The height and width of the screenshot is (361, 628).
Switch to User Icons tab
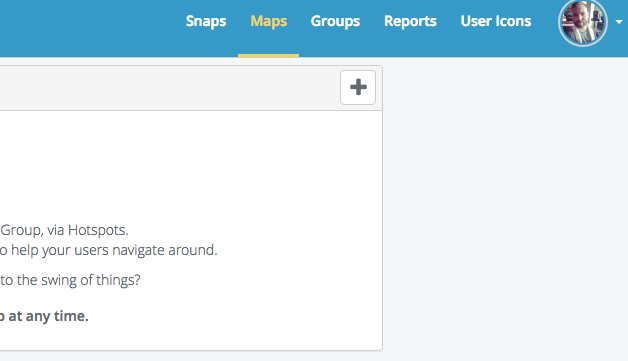(496, 21)
